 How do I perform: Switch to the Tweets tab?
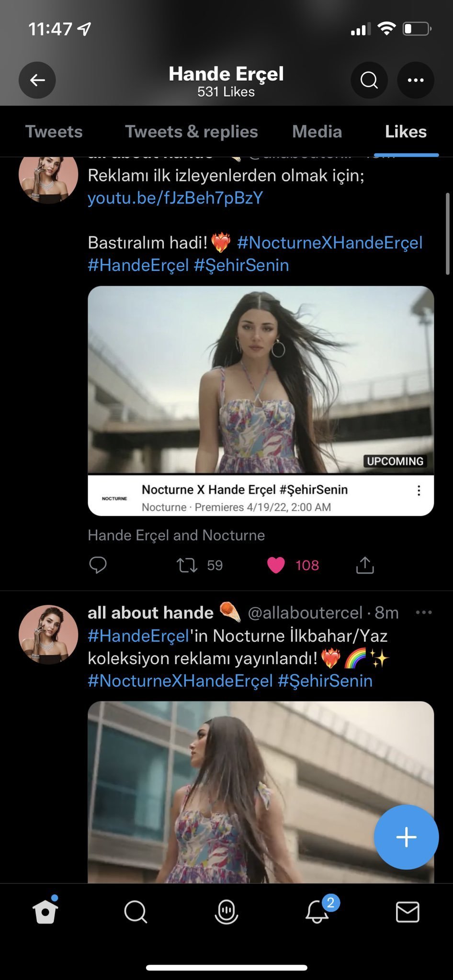(x=54, y=132)
